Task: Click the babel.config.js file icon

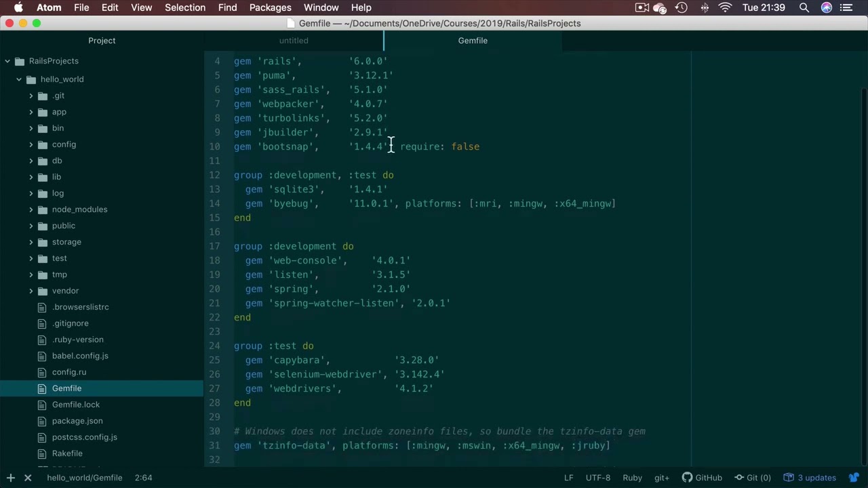Action: (x=41, y=356)
